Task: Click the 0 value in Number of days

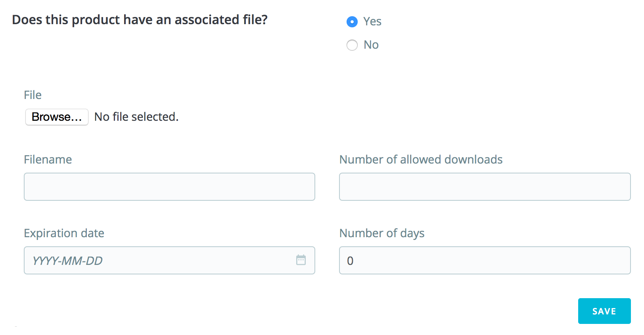Action: [x=350, y=261]
